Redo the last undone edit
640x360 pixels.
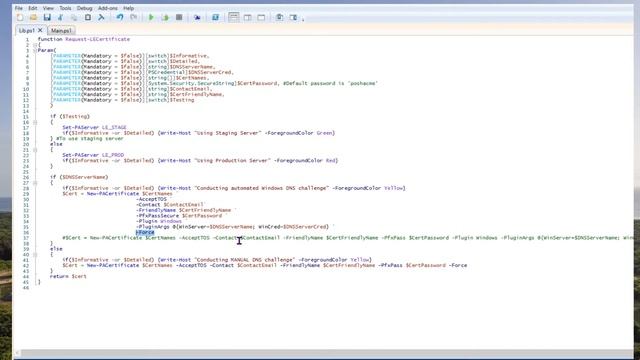[x=133, y=18]
